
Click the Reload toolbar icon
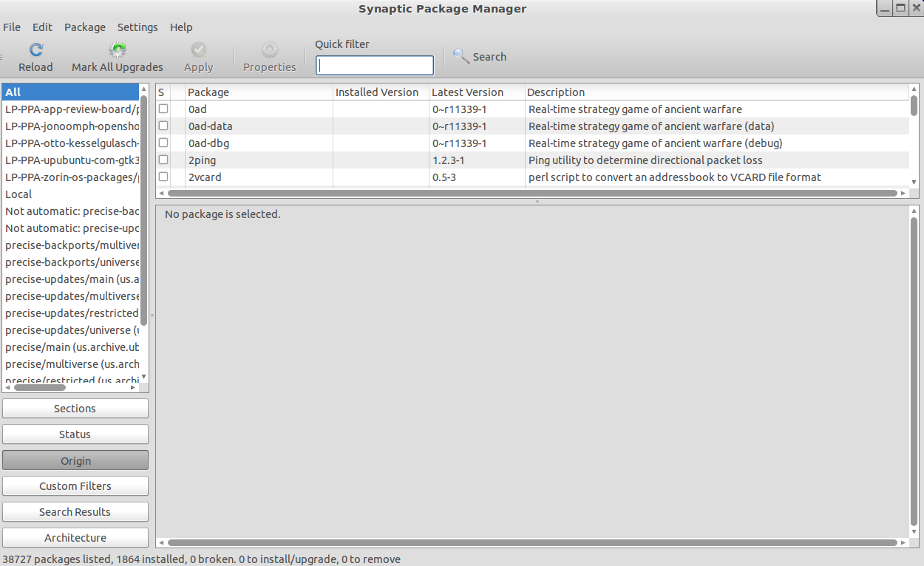click(x=35, y=50)
